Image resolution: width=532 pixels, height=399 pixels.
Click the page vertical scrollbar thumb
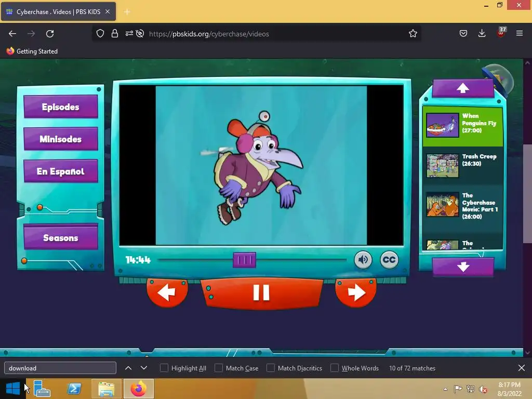coord(527,193)
